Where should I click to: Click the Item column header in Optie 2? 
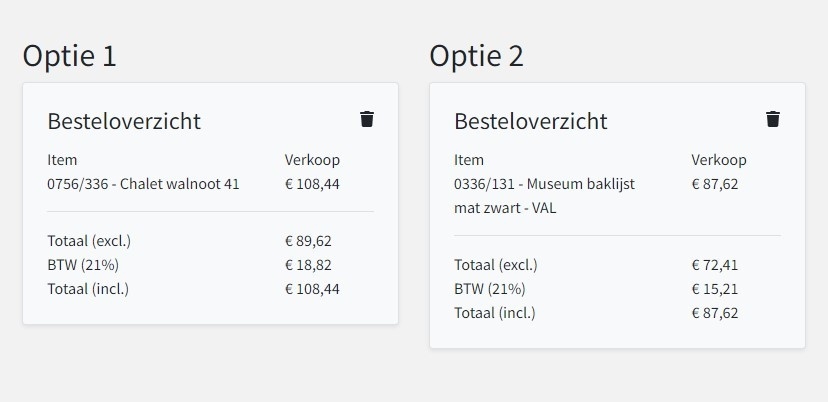[469, 160]
